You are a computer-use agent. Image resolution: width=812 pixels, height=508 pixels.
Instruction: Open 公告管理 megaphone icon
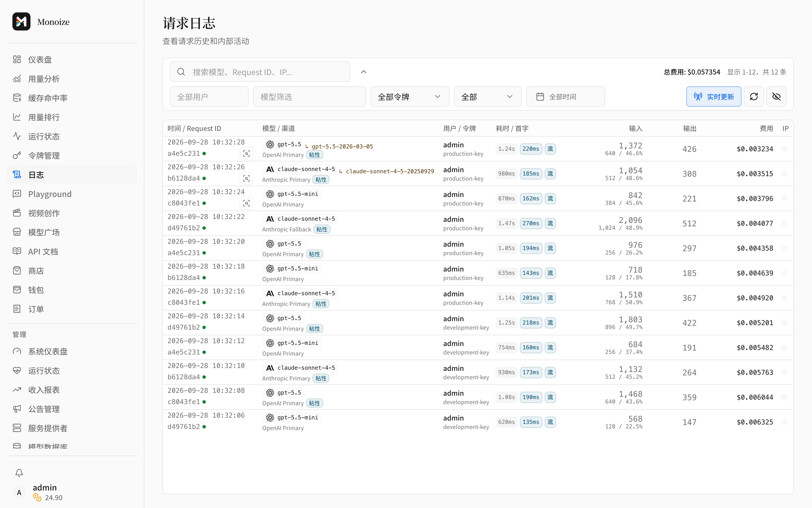point(17,409)
